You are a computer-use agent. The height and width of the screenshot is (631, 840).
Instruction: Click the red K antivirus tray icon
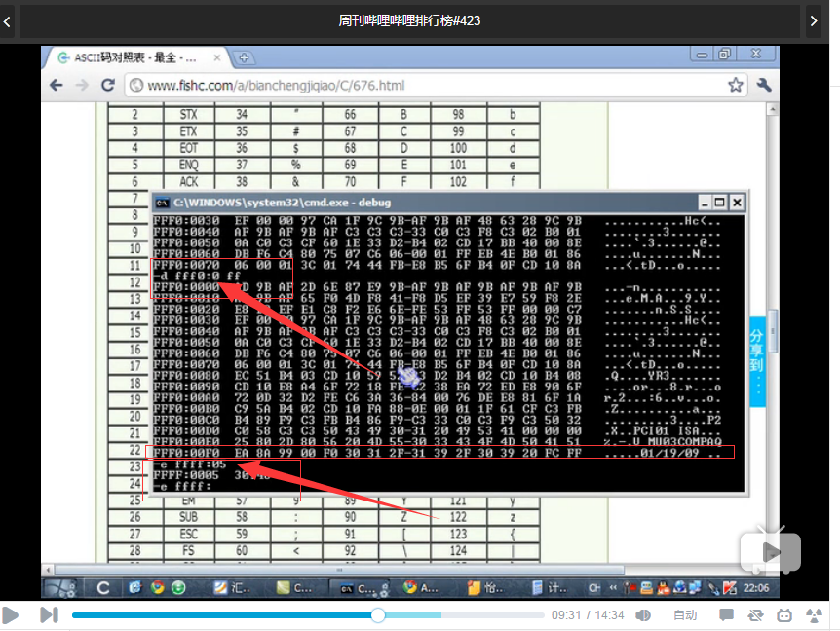[730, 587]
